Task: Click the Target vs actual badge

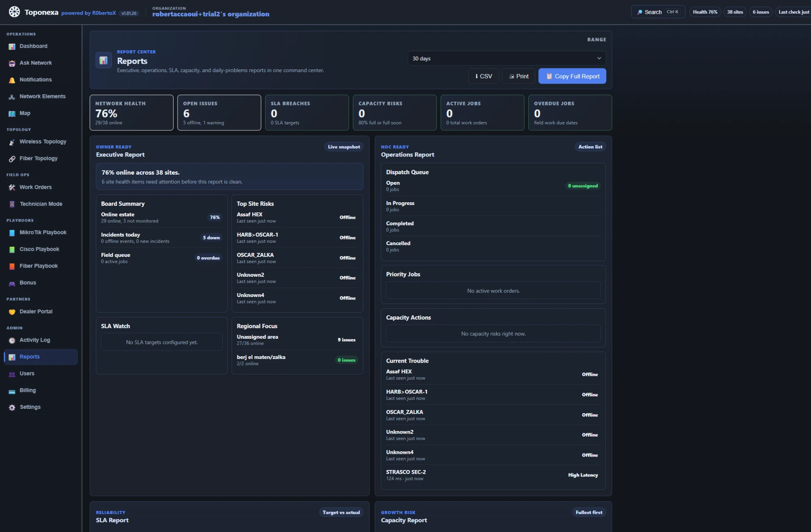Action: pyautogui.click(x=341, y=513)
